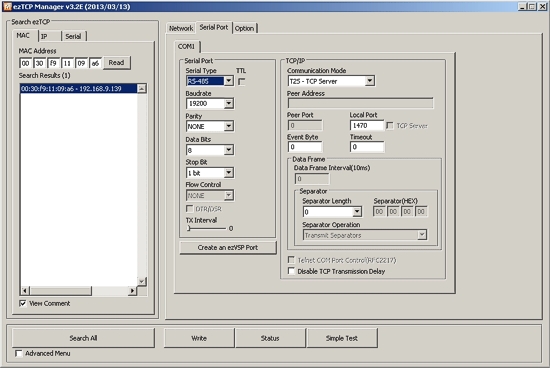Select the MAC search tab

click(x=24, y=35)
